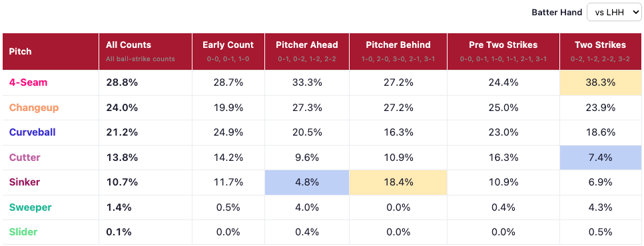Click the 28.8% 4-Seam All Counts value
The image size is (644, 246).
tap(122, 83)
